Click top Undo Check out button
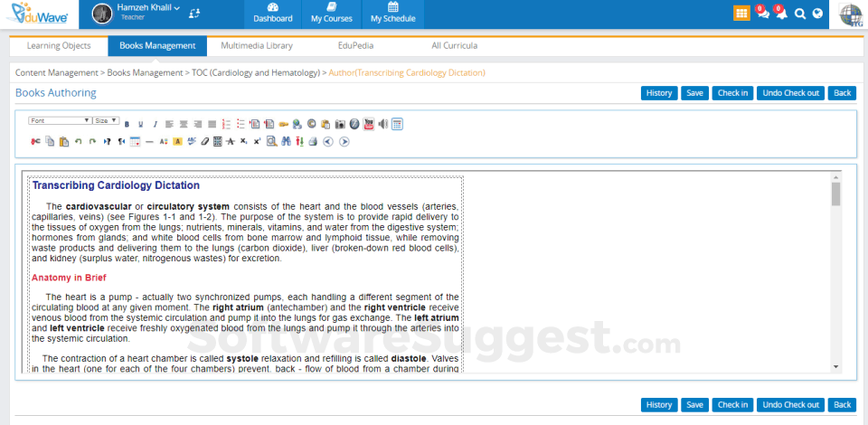Viewport: 868px width, 425px height. (x=790, y=93)
